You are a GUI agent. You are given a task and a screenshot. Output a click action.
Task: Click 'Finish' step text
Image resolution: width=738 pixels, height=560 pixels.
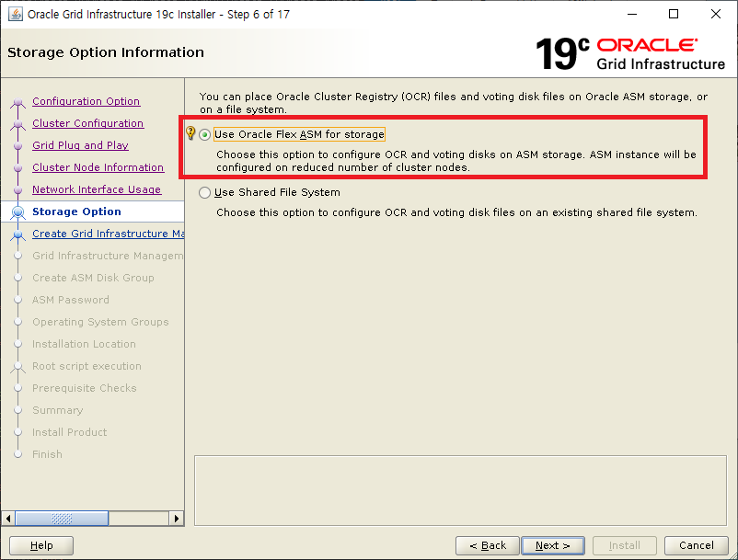coord(47,454)
